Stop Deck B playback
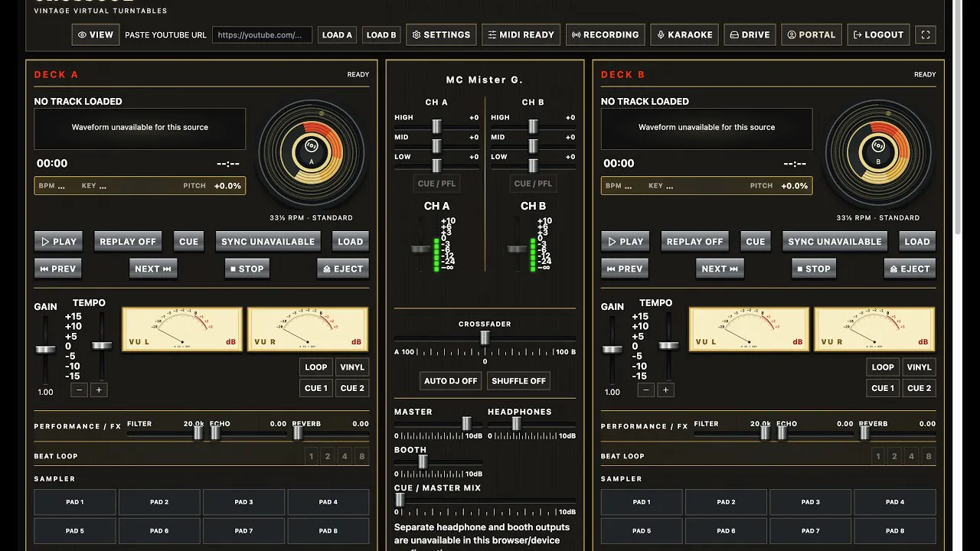The image size is (980, 551). [814, 269]
